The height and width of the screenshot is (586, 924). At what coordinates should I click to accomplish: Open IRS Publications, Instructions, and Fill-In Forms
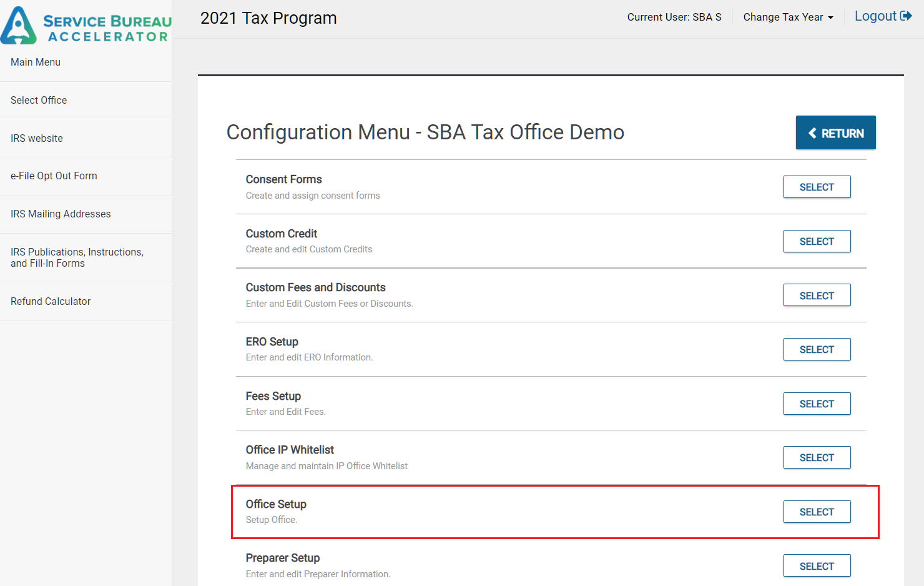[77, 257]
